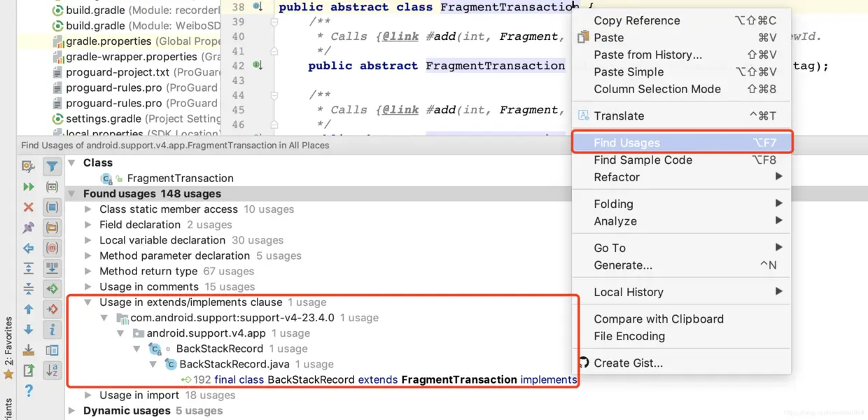
Task: Pin the Find Usages tab
Action: coord(29,227)
